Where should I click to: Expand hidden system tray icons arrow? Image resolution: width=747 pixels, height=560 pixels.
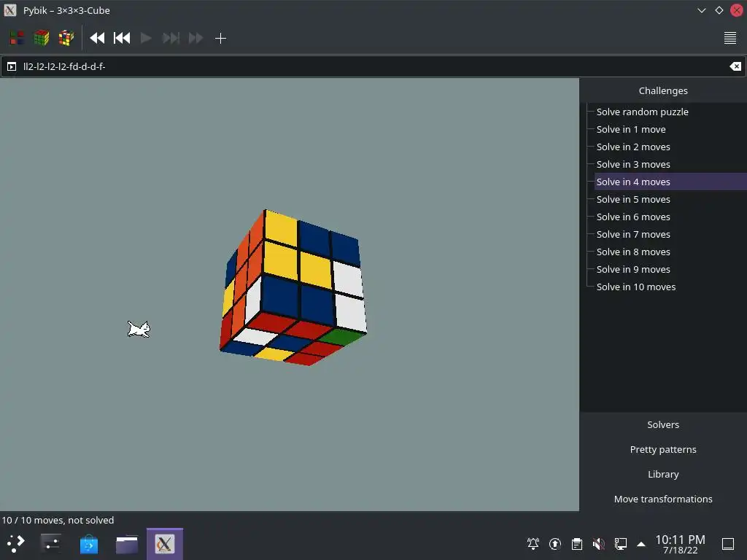pos(641,544)
